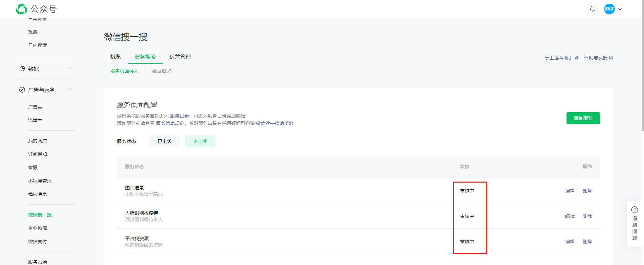This screenshot has width=644, height=265.
Task: Click the 服务信息 column header
Action: (135, 167)
